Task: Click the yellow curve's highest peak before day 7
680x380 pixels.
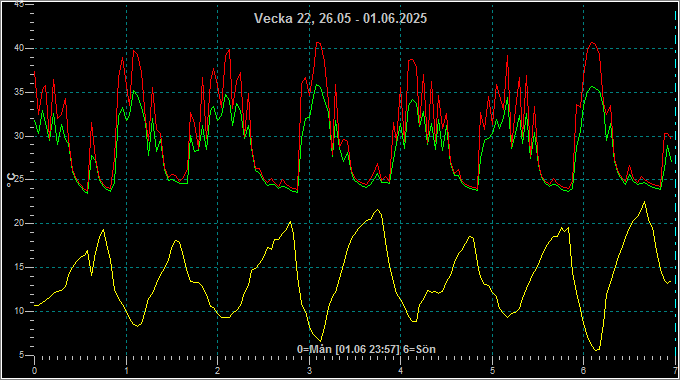Action: [x=644, y=202]
